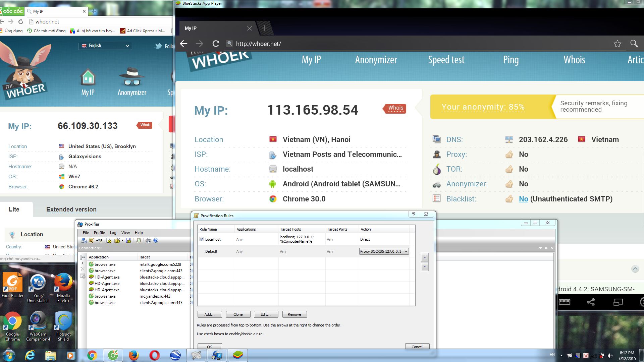Viewport: 644px width, 362px height.
Task: Uncheck the Localhost rule checkbox
Action: pos(202,239)
